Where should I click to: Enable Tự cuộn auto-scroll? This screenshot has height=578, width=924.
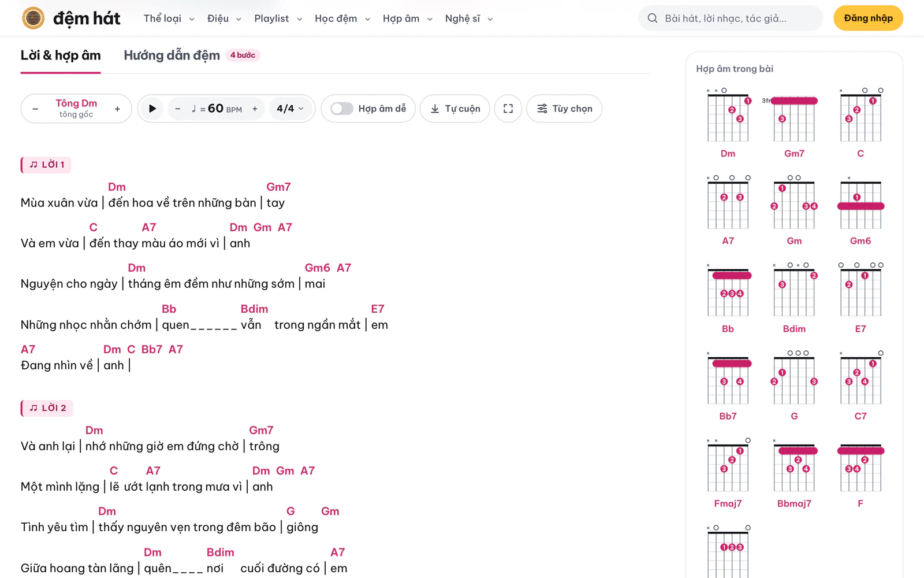[x=455, y=109]
